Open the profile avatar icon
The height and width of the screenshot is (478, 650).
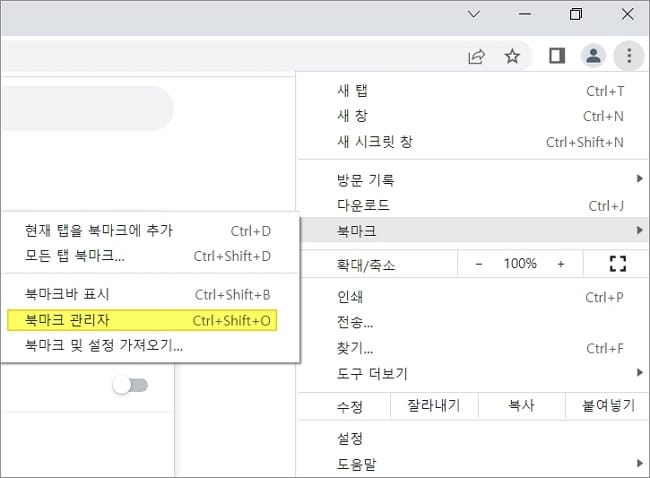[593, 56]
